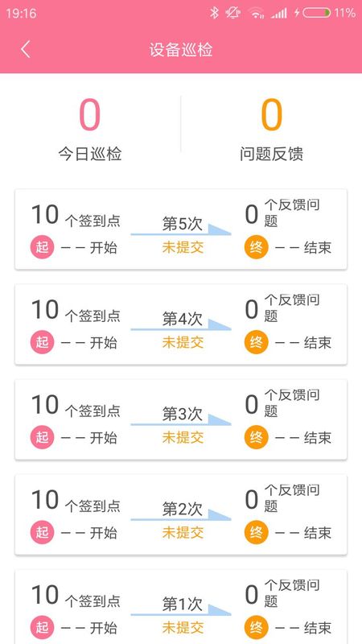This screenshot has width=362, height=644.
Task: Tap the blue arrow in 第4次 card
Action: tap(181, 325)
